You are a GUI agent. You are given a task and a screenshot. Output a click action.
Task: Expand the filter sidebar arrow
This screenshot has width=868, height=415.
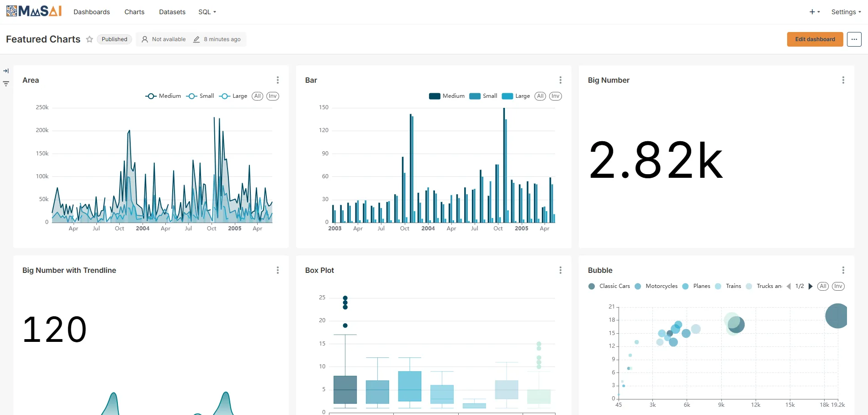click(x=6, y=71)
